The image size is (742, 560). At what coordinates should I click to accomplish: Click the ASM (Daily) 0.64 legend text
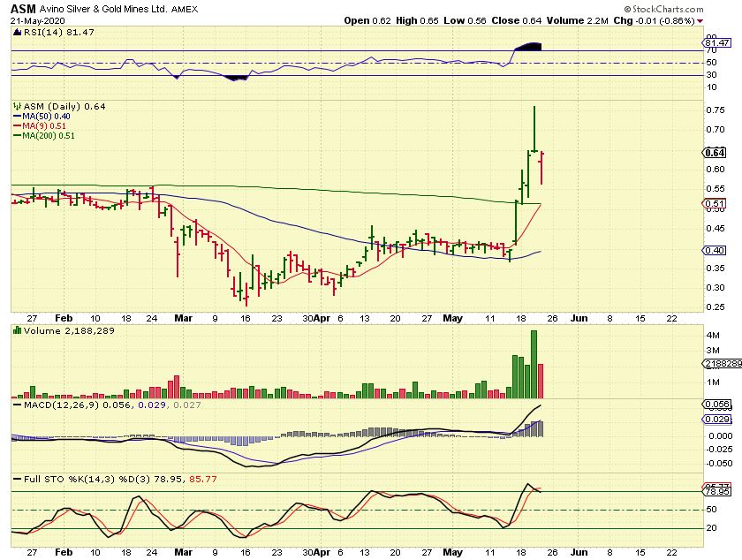[64, 107]
